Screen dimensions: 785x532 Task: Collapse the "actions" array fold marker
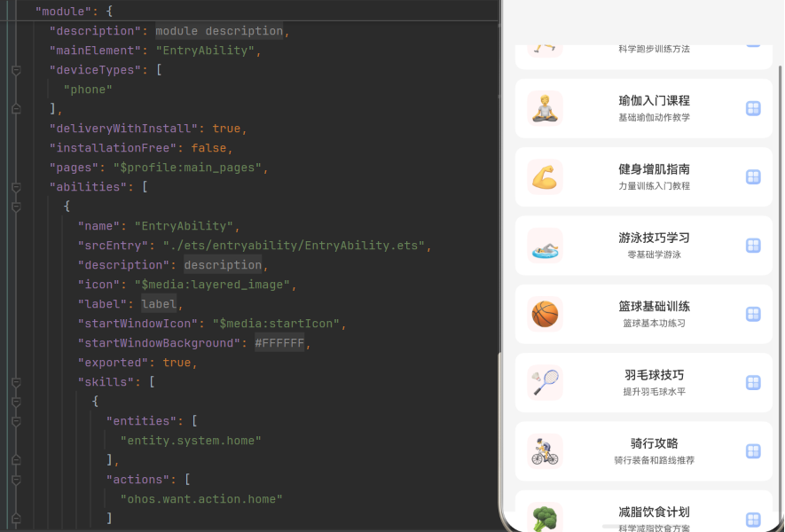click(16, 480)
